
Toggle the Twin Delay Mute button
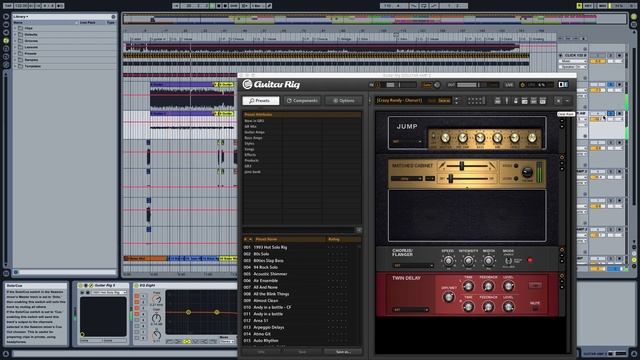pyautogui.click(x=535, y=309)
